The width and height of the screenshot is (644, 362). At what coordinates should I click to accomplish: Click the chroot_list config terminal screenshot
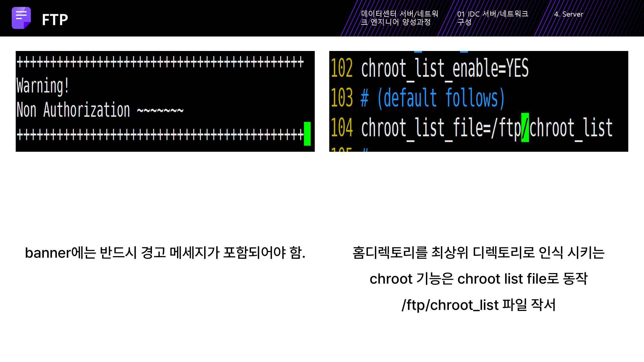click(478, 101)
